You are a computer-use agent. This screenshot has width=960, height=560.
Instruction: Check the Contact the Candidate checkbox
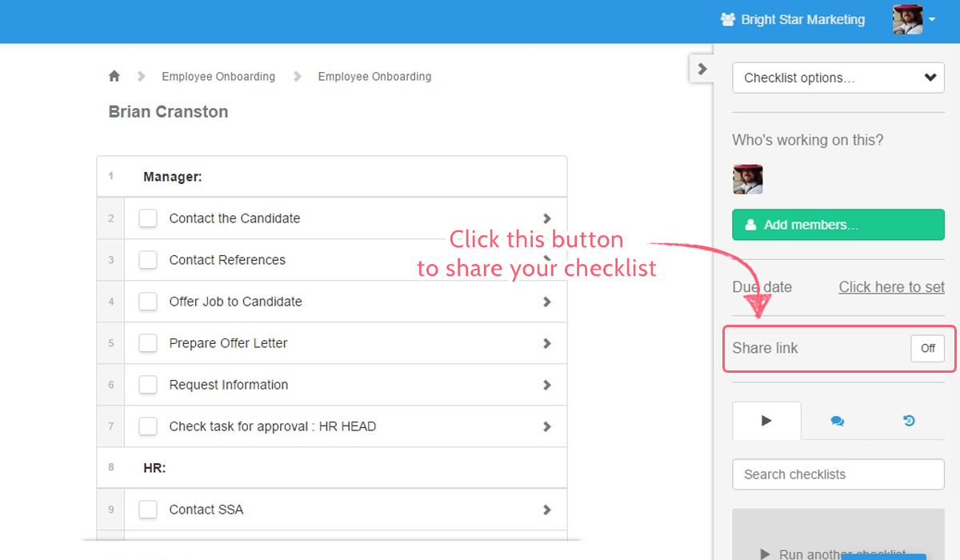click(x=148, y=218)
